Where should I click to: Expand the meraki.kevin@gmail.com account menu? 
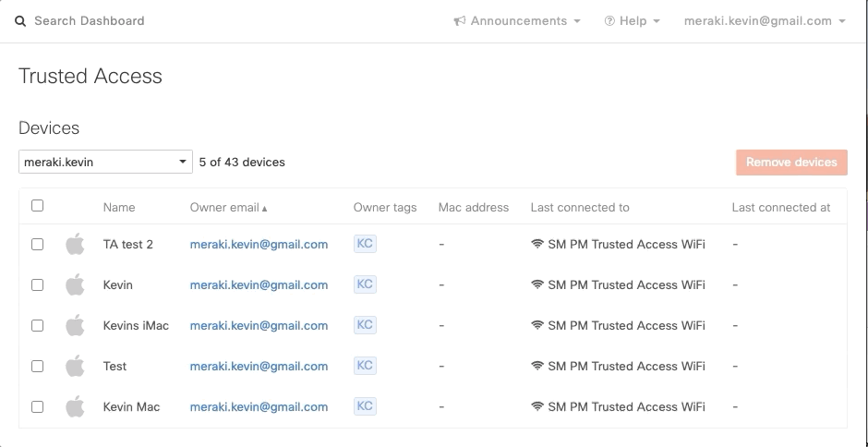coord(765,21)
